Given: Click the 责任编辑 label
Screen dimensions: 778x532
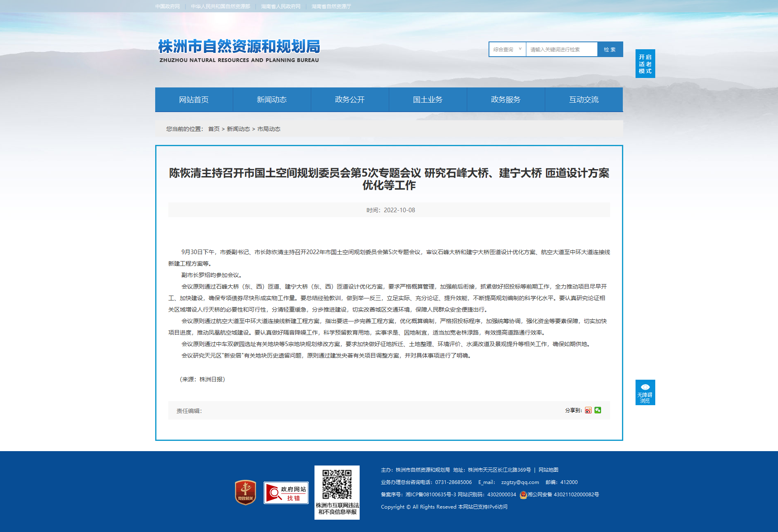Looking at the screenshot, I should click(x=189, y=411).
